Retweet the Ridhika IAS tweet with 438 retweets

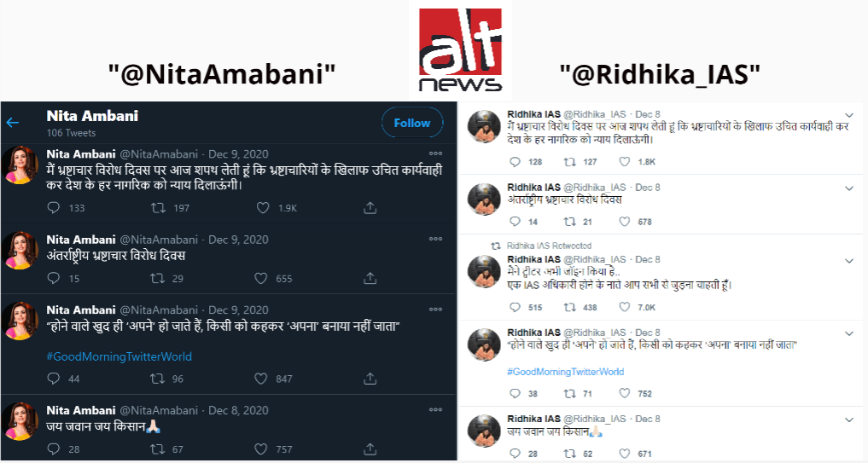pos(569,307)
